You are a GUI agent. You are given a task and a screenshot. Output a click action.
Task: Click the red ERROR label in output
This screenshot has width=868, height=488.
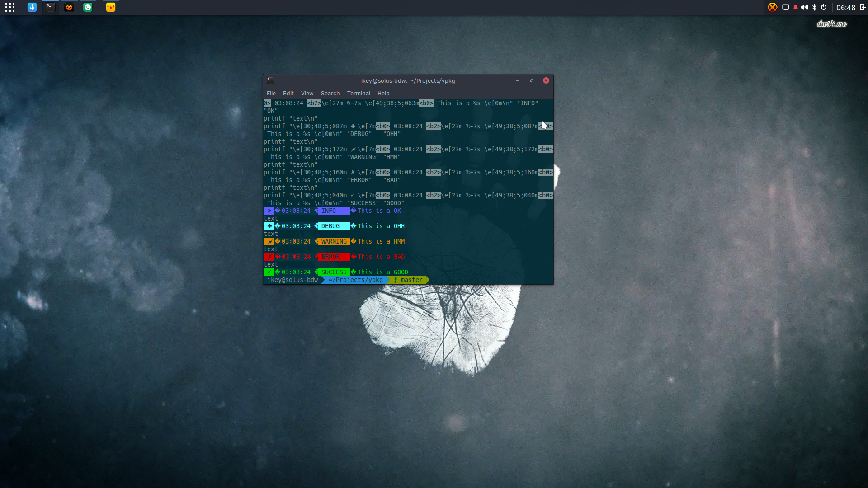(x=334, y=257)
